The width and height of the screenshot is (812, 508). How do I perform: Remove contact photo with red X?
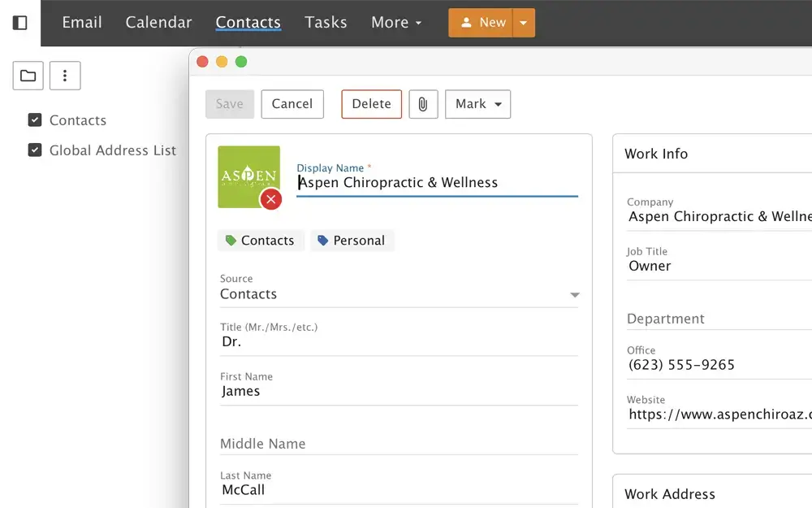(271, 200)
